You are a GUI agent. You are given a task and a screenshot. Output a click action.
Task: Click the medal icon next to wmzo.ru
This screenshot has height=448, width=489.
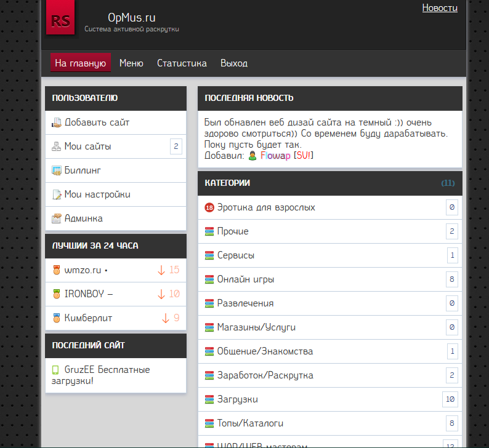point(57,270)
